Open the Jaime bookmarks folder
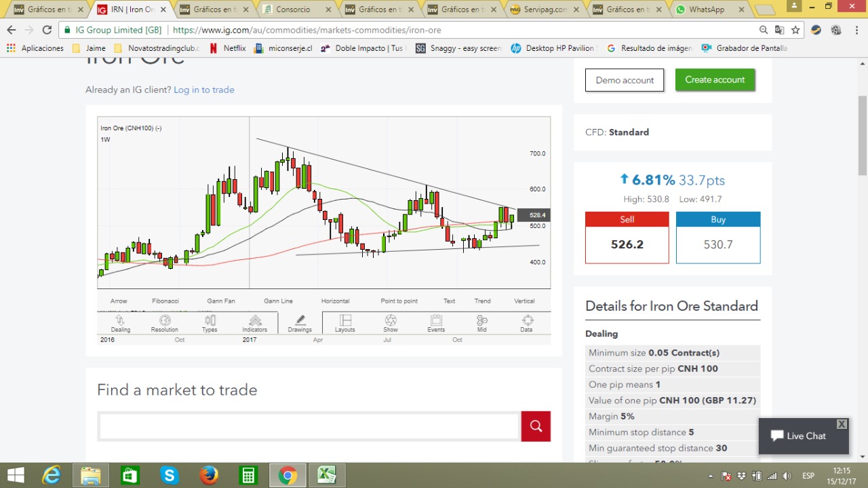The width and height of the screenshot is (868, 488). pos(89,48)
